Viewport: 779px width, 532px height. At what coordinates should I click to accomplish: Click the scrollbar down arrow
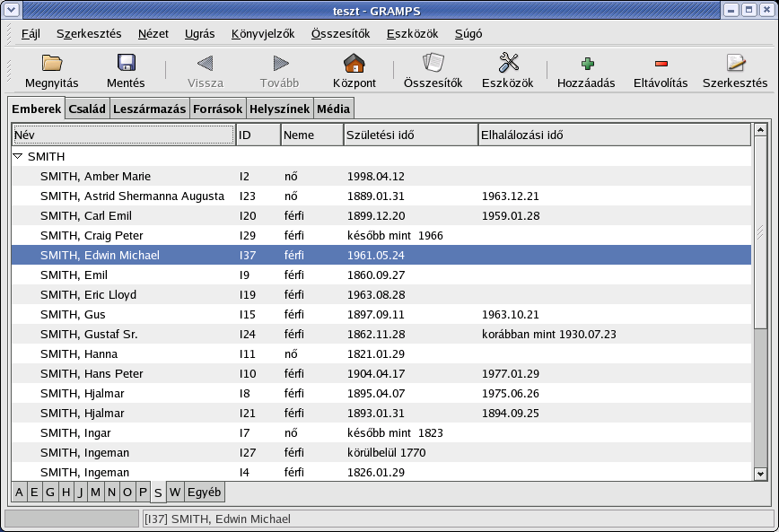pyautogui.click(x=760, y=473)
